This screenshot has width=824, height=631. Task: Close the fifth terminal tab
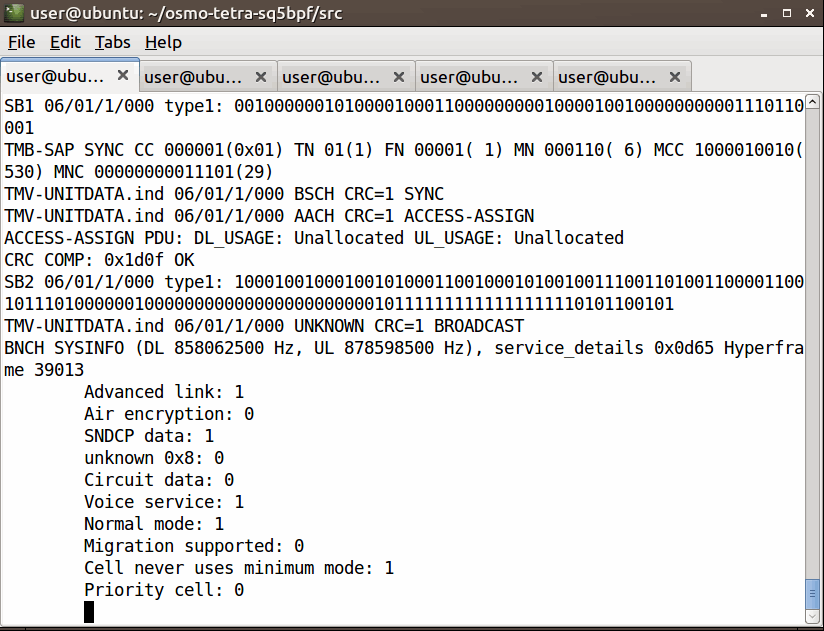click(675, 77)
